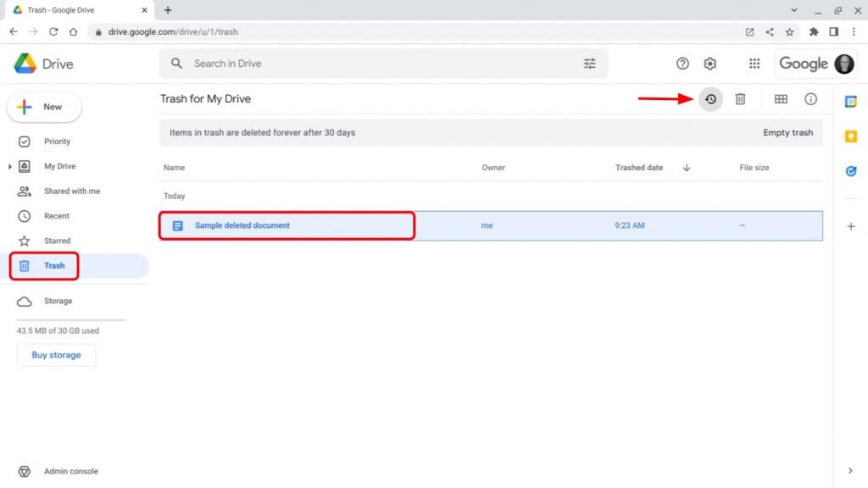Image resolution: width=868 pixels, height=488 pixels.
Task: Open Google Calendar in the side panel
Action: point(850,101)
